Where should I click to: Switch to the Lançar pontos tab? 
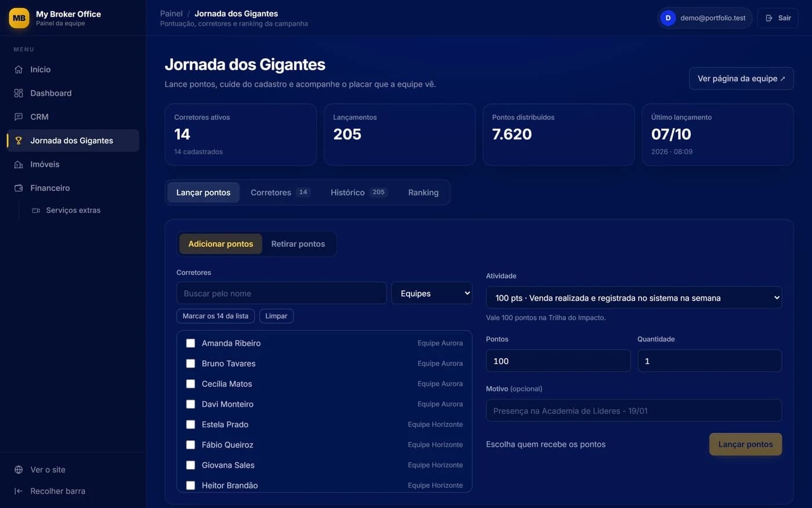tap(204, 193)
